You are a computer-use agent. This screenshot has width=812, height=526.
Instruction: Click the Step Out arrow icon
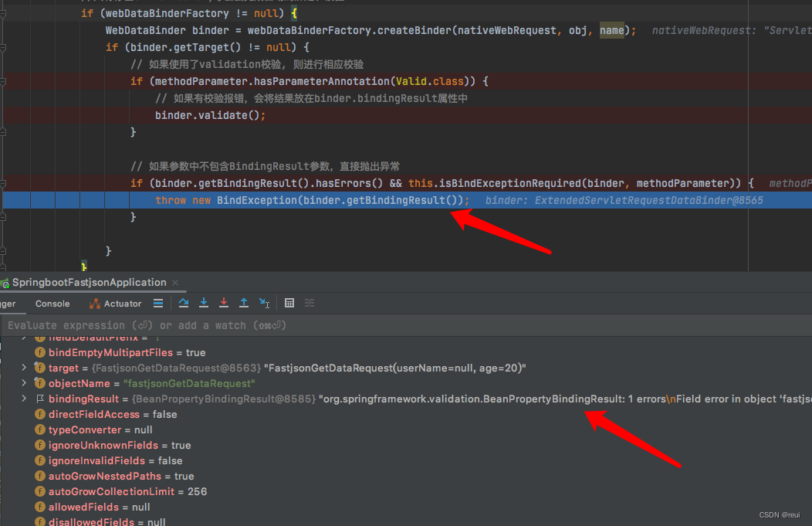coord(244,303)
